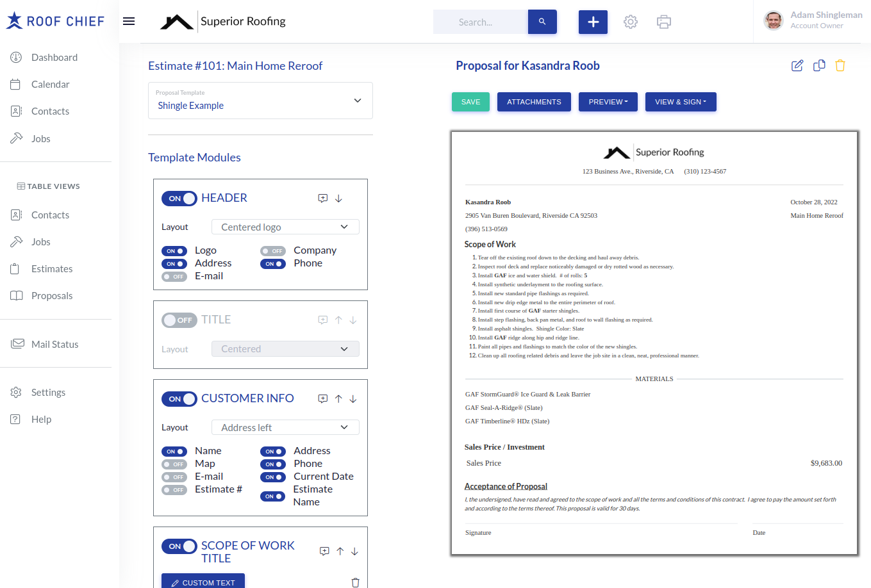
Task: Open the VIEW & SIGN dropdown
Action: pos(681,101)
